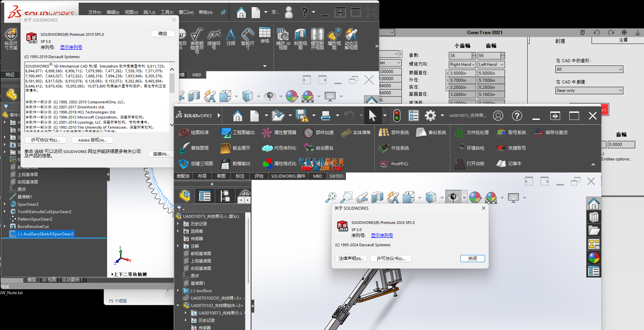Viewport: 644px width, 330px height.
Task: Open 指导与激活 in the add-in ribbon
Action: (551, 132)
